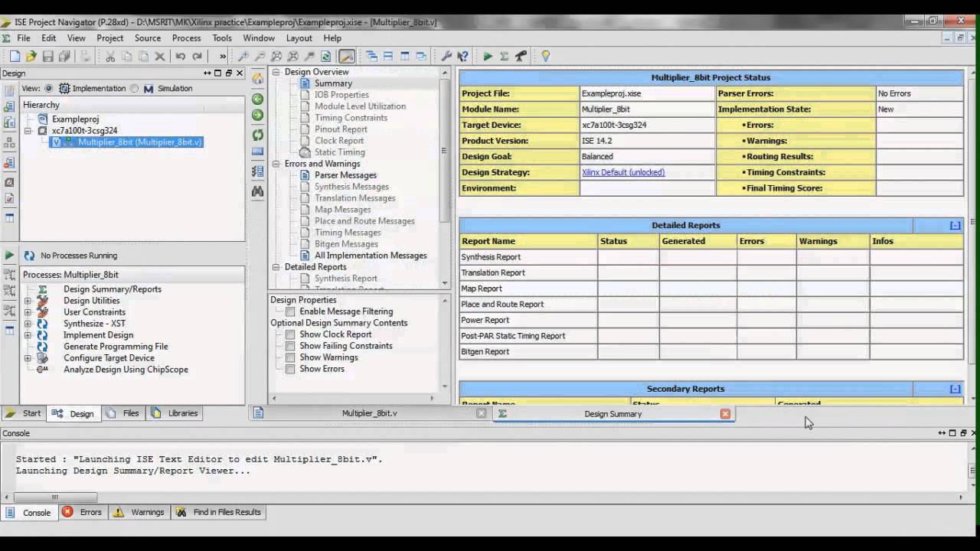
Task: Click the Sigma Design Summary toolbar icon
Action: (x=504, y=56)
